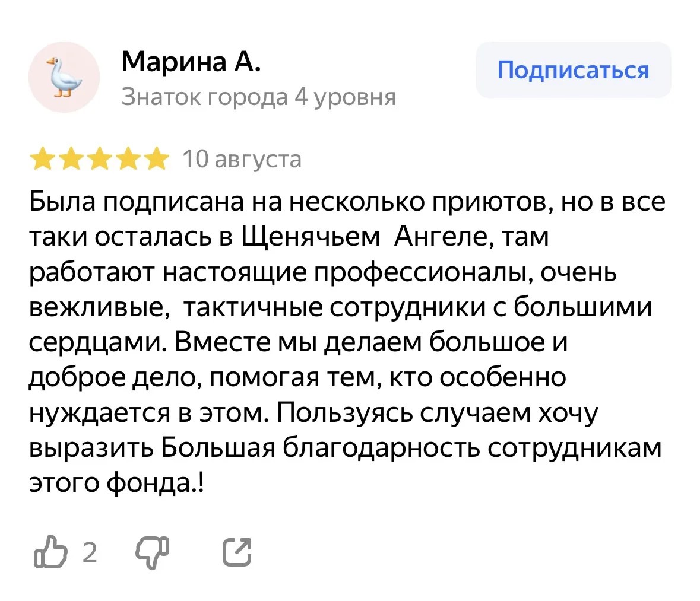Viewport: 700px width, 601px height.
Task: Click the 10 августа review date
Action: click(x=242, y=159)
